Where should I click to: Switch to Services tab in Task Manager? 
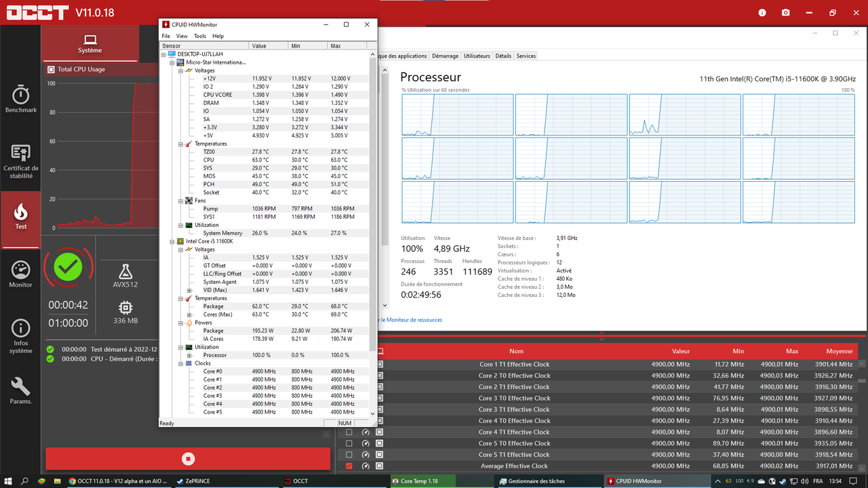tap(526, 56)
